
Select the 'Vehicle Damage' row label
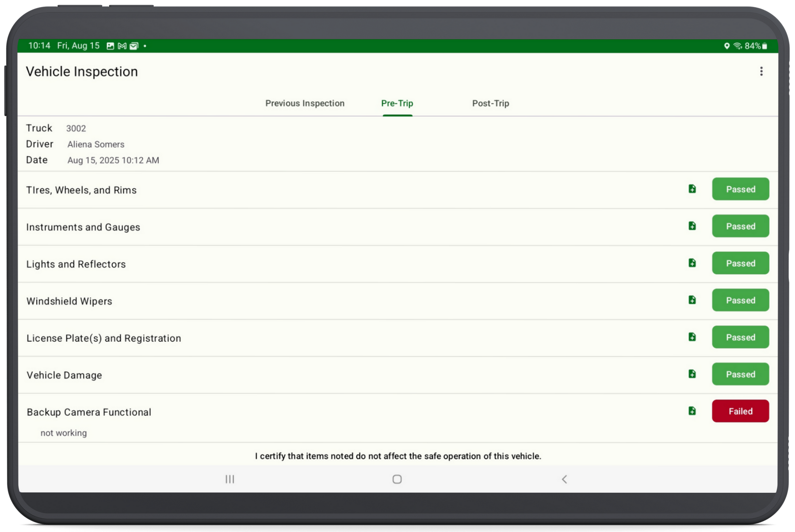(64, 375)
